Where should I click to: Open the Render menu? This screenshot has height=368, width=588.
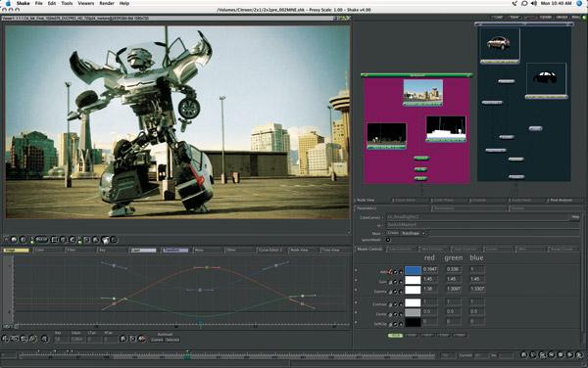pos(107,3)
